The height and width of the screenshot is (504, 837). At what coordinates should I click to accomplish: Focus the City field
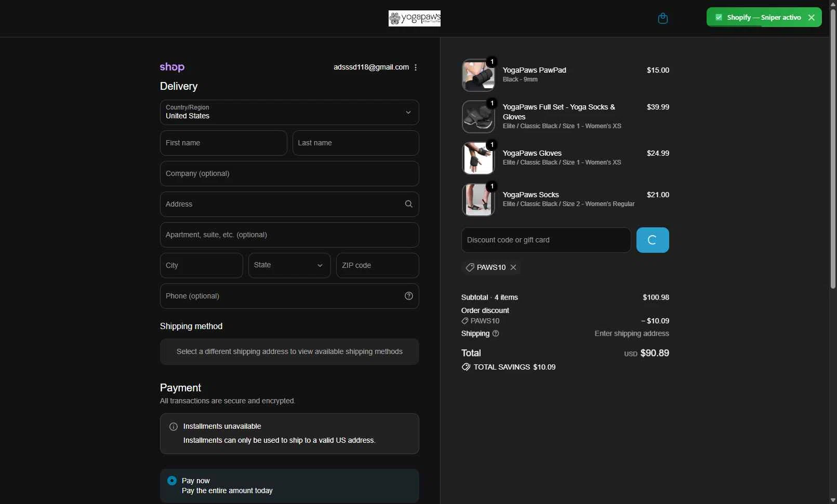(202, 265)
